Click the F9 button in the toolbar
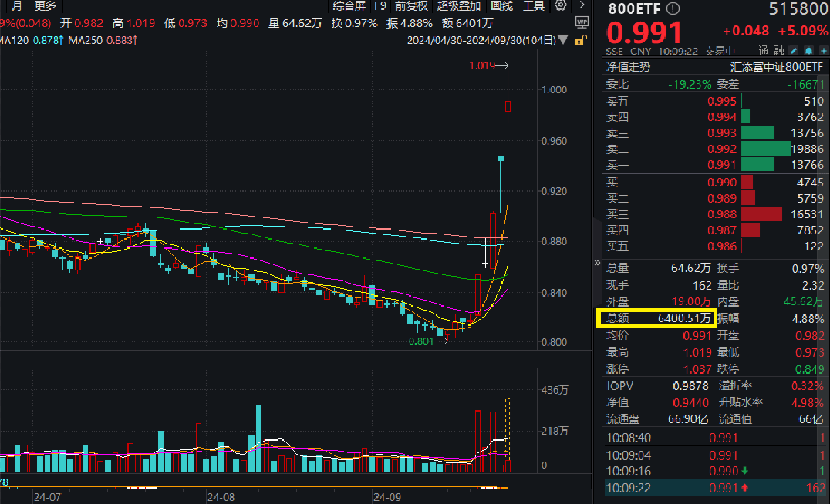This screenshot has height=504, width=830. (x=380, y=5)
